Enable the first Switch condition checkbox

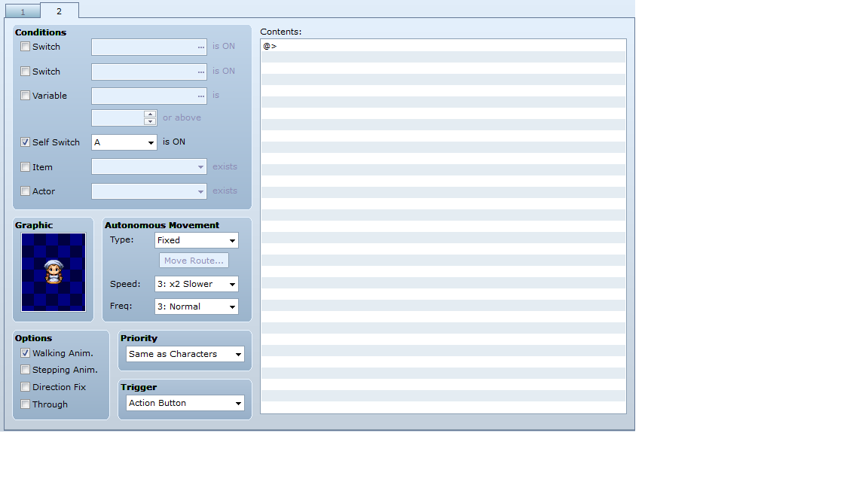[25, 47]
